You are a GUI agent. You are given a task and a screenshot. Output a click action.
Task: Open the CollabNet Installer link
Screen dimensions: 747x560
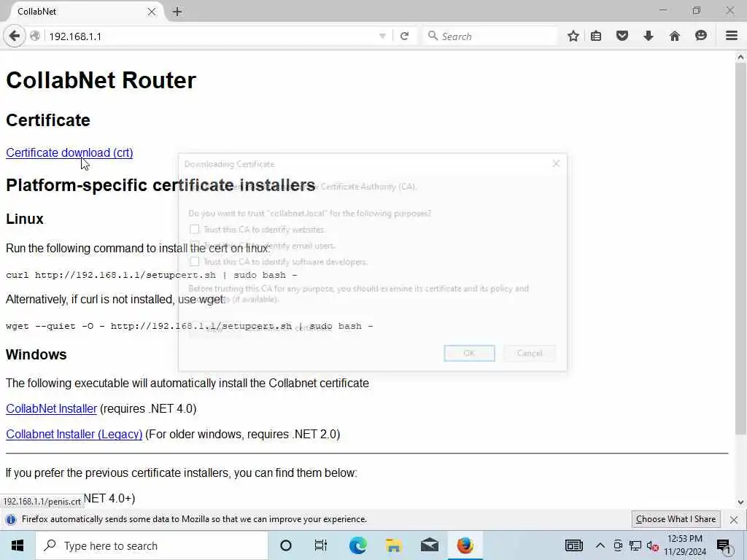pyautogui.click(x=52, y=408)
